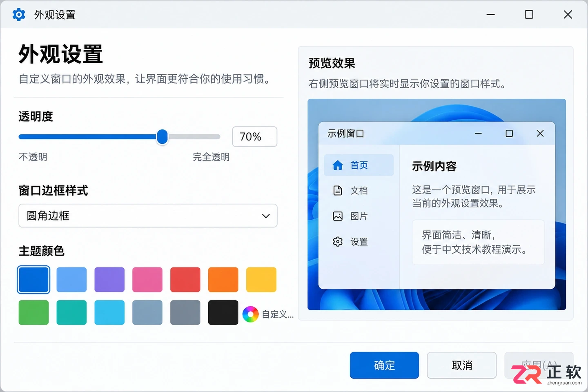Image resolution: width=588 pixels, height=392 pixels.
Task: Select the black theme color swatch
Action: 223,312
